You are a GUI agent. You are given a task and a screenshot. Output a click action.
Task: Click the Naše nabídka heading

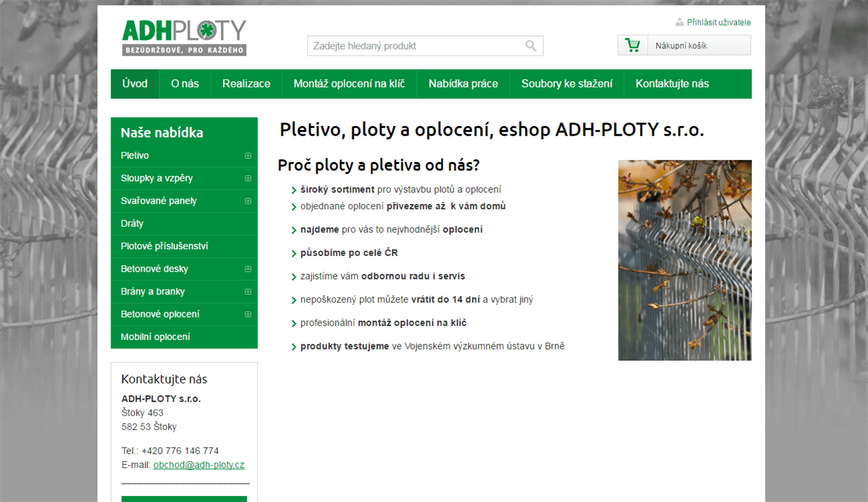point(162,133)
